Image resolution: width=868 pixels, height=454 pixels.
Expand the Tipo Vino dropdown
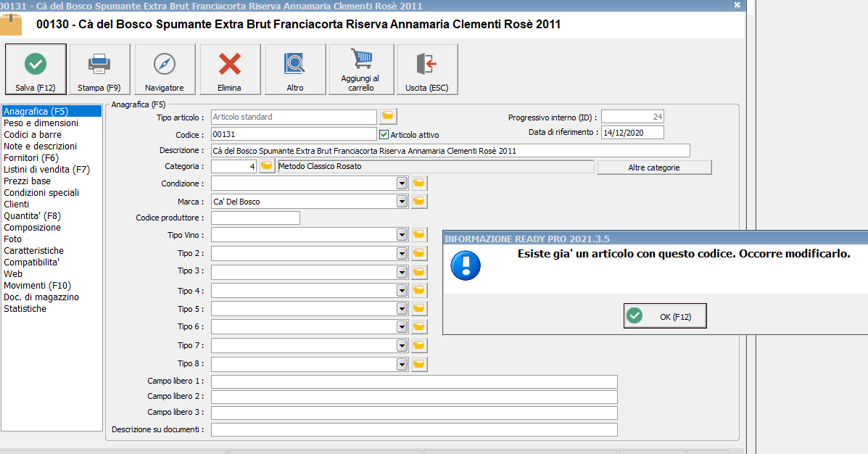point(402,235)
